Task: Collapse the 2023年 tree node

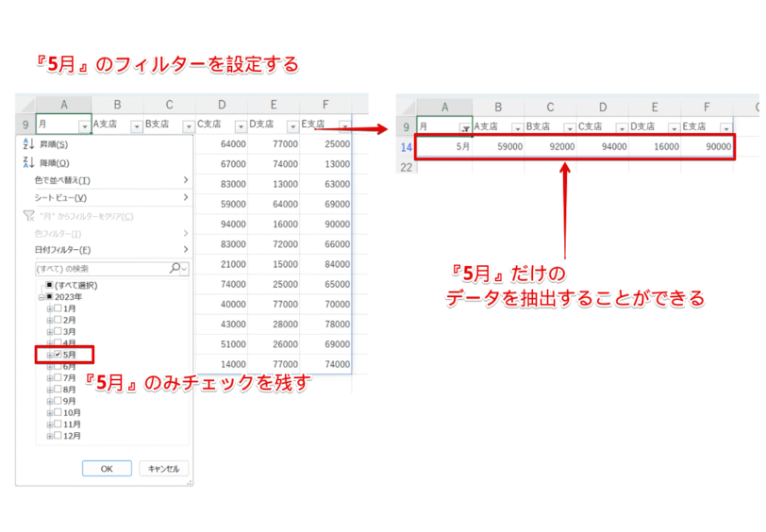Action: point(42,297)
